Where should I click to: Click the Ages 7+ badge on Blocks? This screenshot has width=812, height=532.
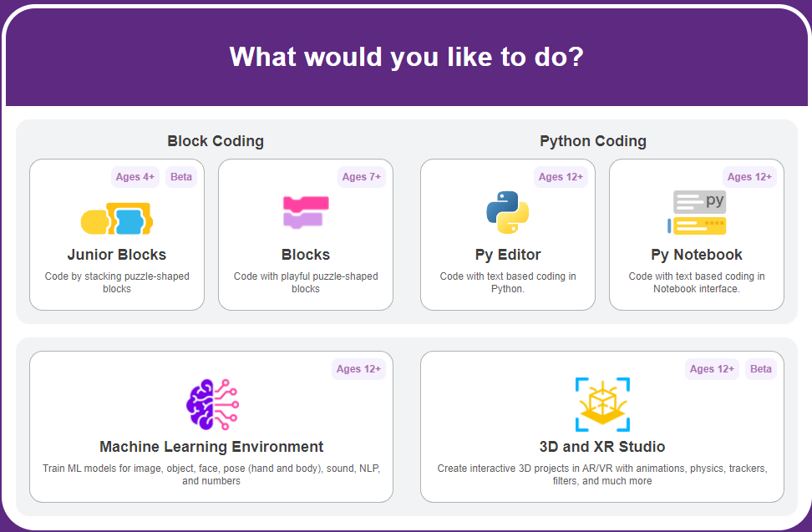(x=362, y=177)
